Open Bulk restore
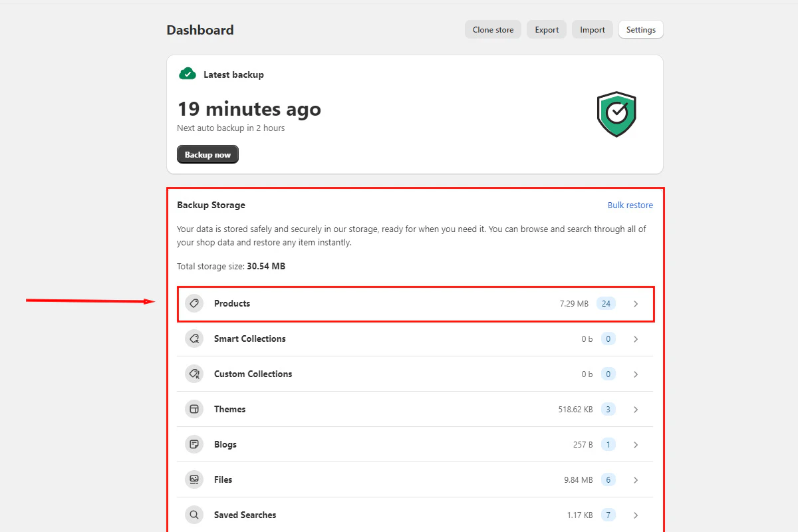Viewport: 798px width, 532px height. pos(630,205)
